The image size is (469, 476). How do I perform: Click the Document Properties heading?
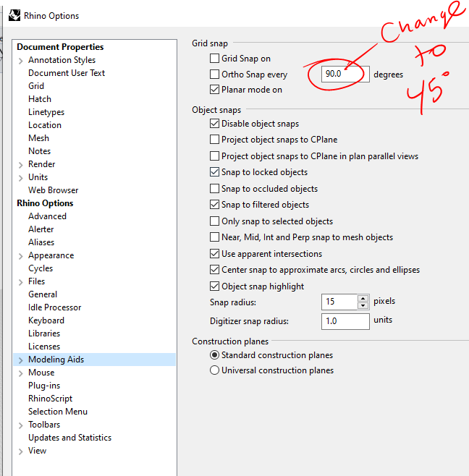pos(60,47)
